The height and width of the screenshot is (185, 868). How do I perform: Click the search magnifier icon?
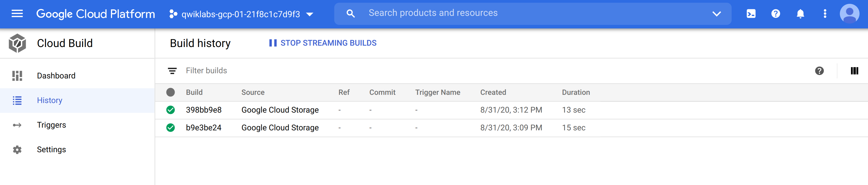pos(350,14)
